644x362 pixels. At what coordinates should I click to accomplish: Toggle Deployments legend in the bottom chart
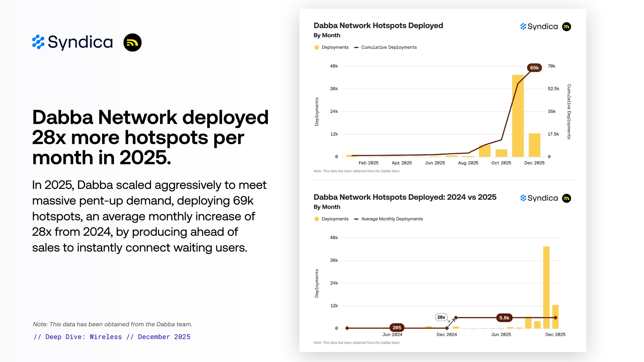(331, 219)
